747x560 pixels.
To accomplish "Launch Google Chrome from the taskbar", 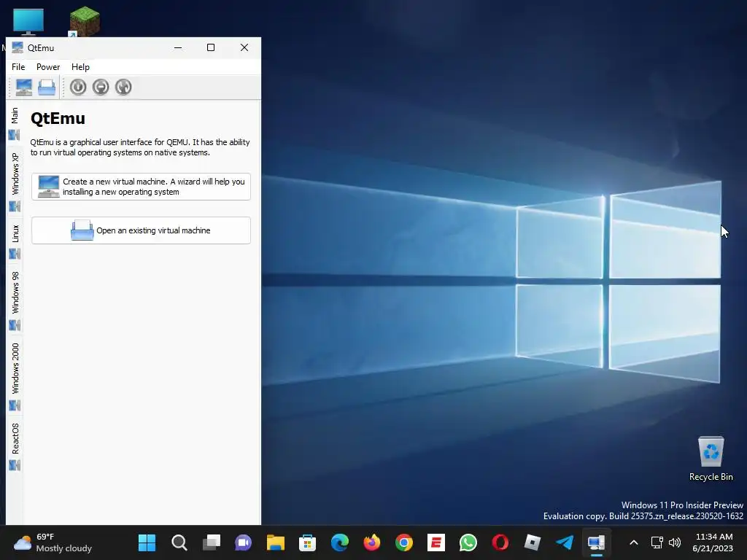I will point(404,542).
